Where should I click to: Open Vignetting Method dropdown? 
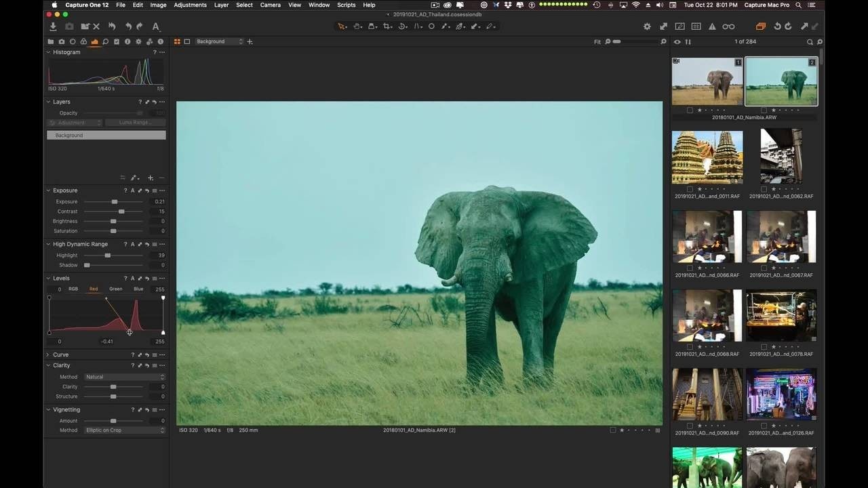click(124, 430)
